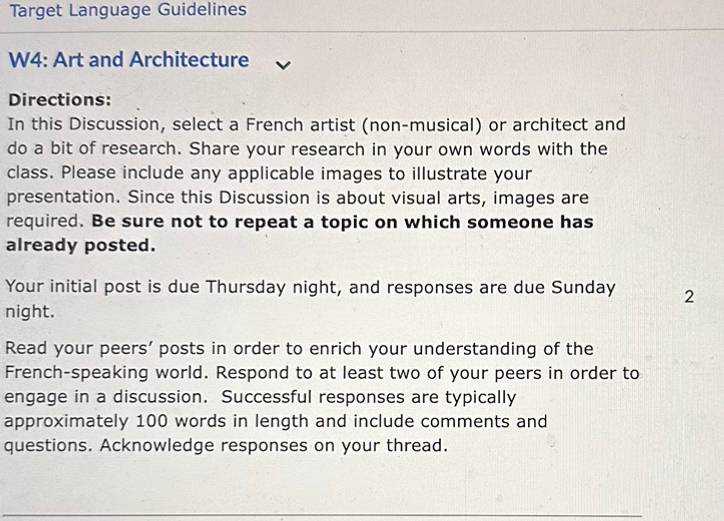Click the words 'already posted.' in bold
The height and width of the screenshot is (521, 724).
coord(80,245)
